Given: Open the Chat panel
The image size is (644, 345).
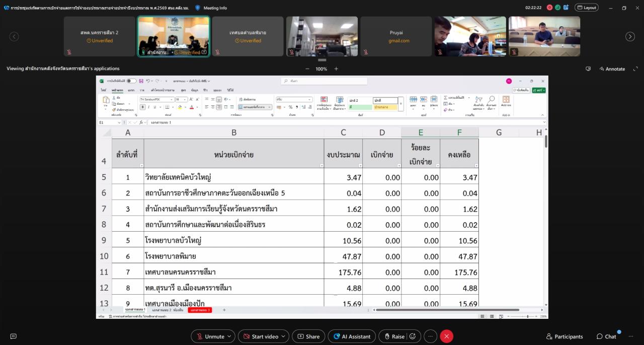Looking at the screenshot, I should click(x=607, y=336).
